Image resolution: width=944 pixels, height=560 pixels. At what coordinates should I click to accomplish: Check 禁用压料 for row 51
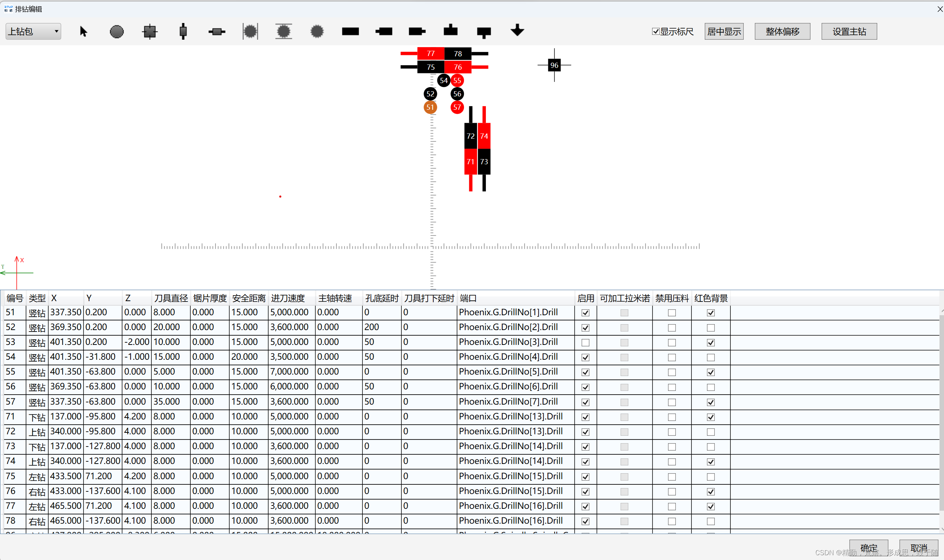tap(672, 313)
